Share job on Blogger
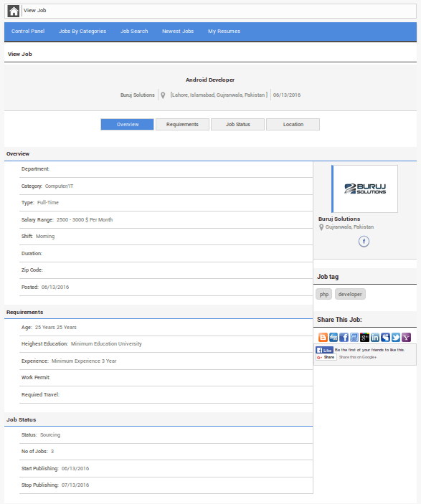Image resolution: width=421 pixels, height=504 pixels. 323,337
